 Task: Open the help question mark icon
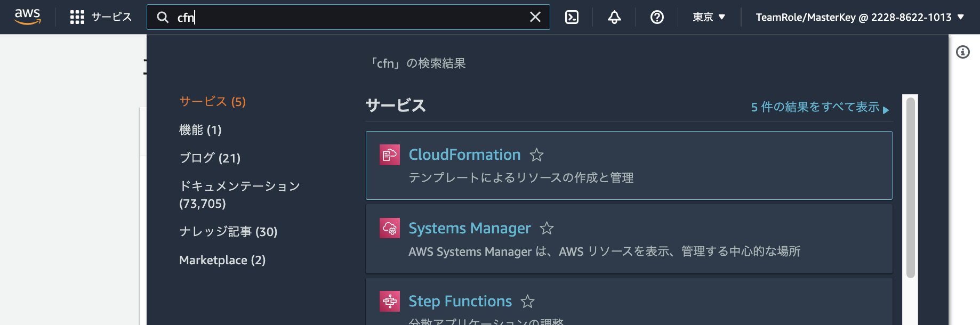pyautogui.click(x=657, y=17)
